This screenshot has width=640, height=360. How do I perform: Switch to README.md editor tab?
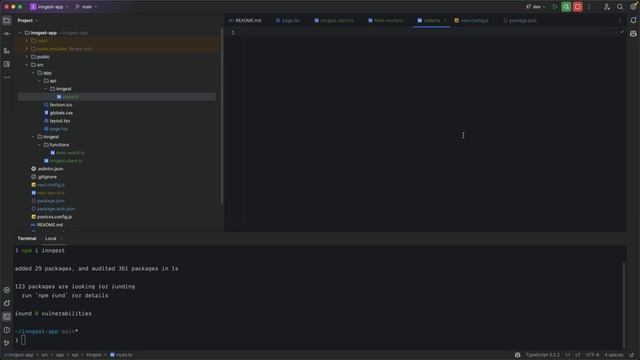[x=245, y=20]
